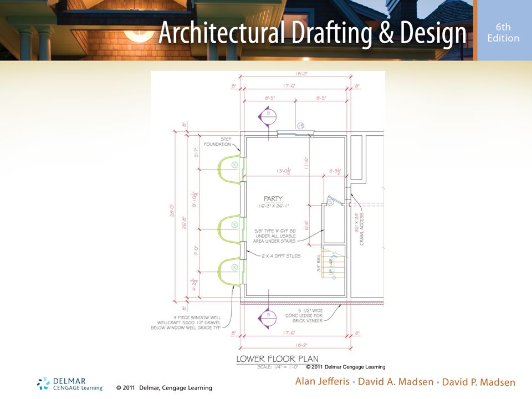Click the © 2011 Delmar, Cengage Learning footer
532x399 pixels.
(164, 388)
